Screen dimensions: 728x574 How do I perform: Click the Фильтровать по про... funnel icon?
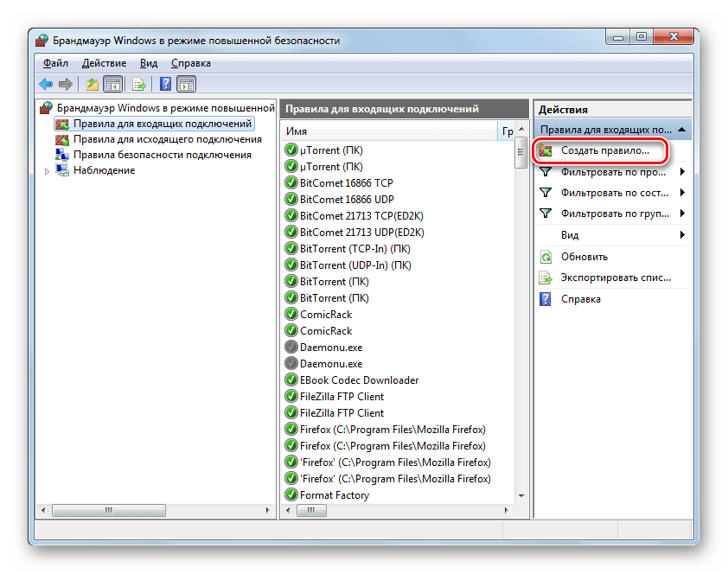(546, 172)
